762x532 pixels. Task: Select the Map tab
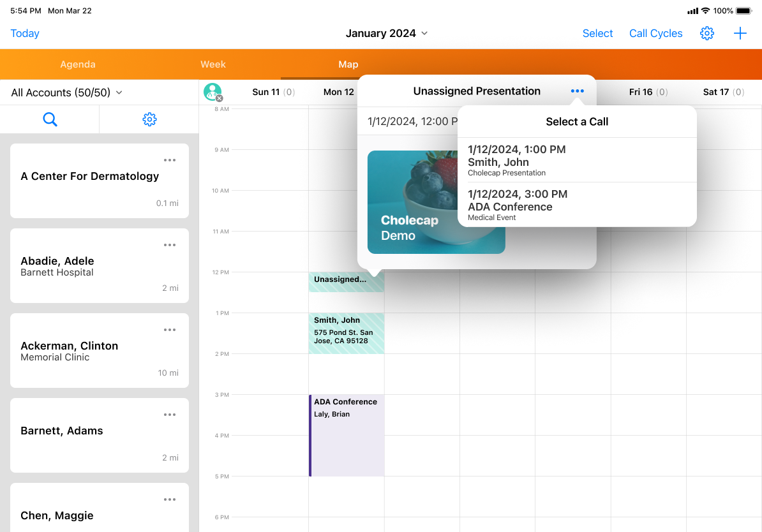348,64
